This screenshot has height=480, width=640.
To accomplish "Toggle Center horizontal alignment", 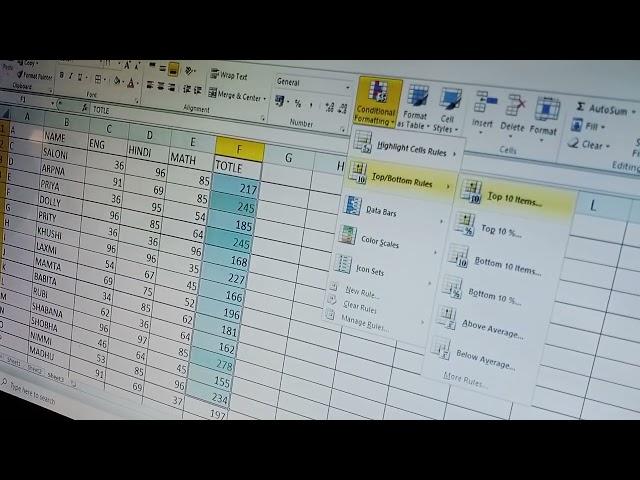I will pos(160,86).
